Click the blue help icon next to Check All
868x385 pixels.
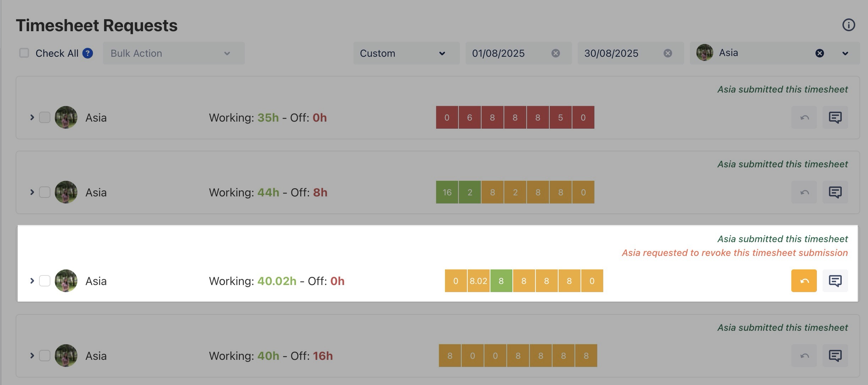[x=88, y=53]
